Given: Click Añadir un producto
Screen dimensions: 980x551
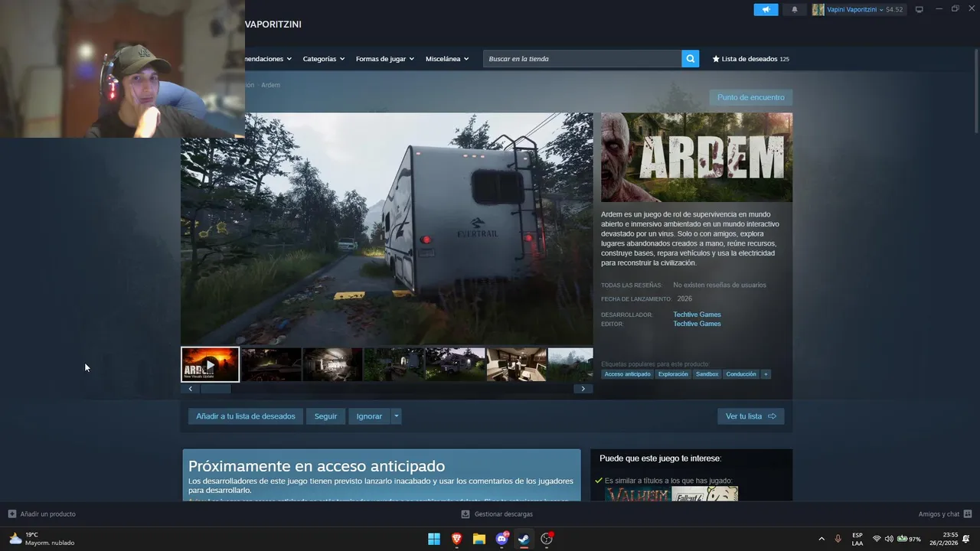Looking at the screenshot, I should click(42, 514).
